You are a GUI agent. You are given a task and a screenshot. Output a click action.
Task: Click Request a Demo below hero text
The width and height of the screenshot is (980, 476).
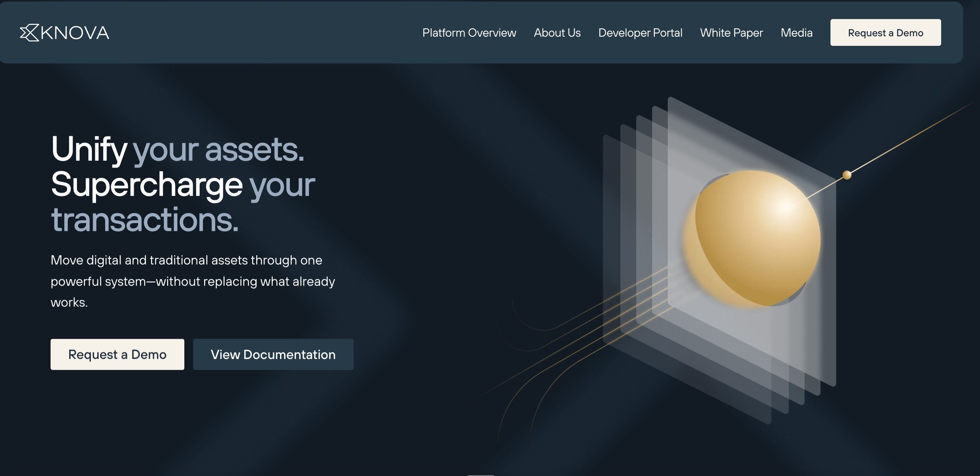click(117, 355)
